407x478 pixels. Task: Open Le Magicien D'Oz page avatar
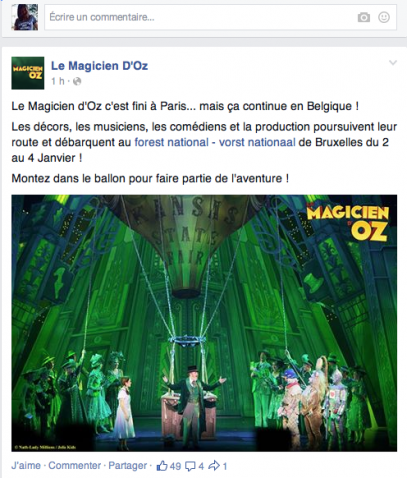coord(28,73)
